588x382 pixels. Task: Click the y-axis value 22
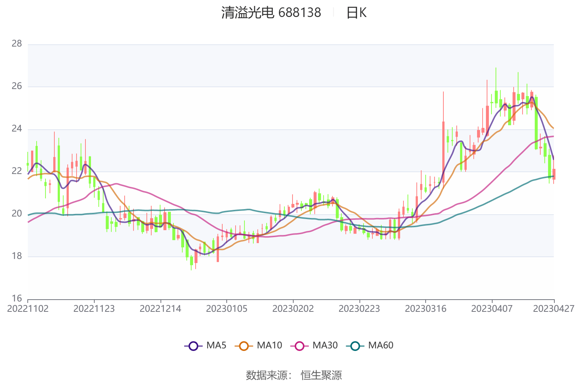[17, 171]
